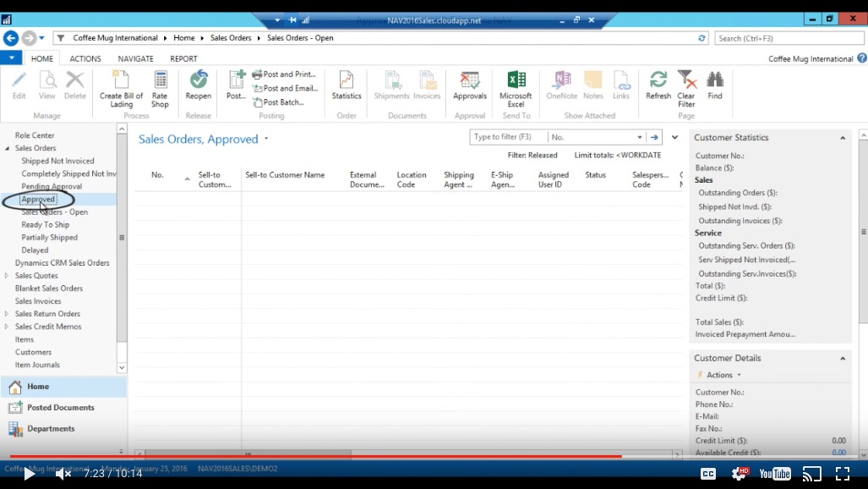Sort by Sell-to Customer Name column
The height and width of the screenshot is (489, 868).
(x=285, y=174)
